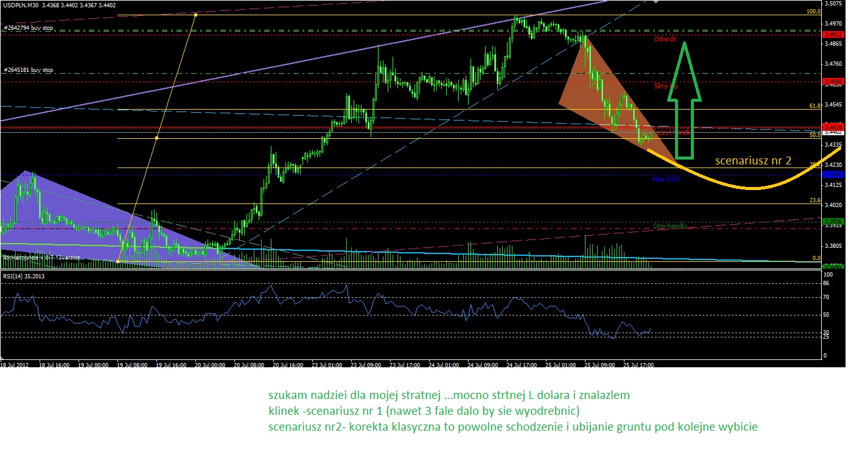
Task: Click the Fibonacci bottom anchor point handle
Action: (x=117, y=261)
